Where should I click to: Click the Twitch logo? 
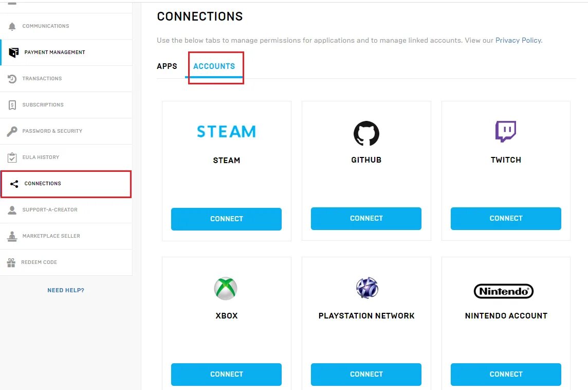click(x=506, y=131)
